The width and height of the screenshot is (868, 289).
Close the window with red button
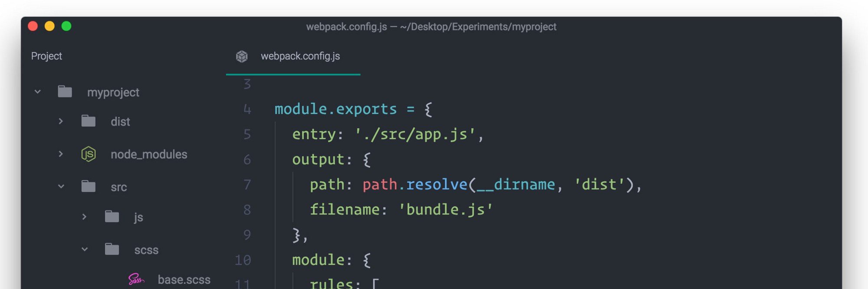33,26
